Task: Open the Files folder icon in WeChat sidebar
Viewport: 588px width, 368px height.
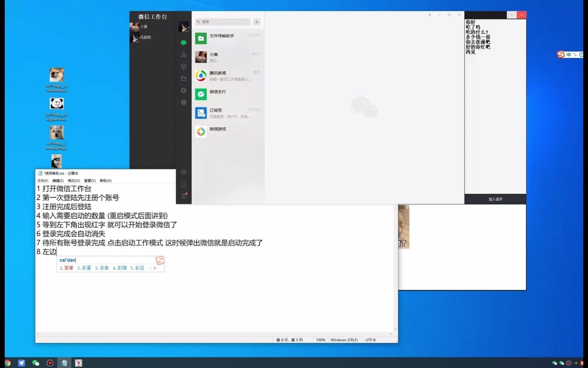Action: (184, 78)
